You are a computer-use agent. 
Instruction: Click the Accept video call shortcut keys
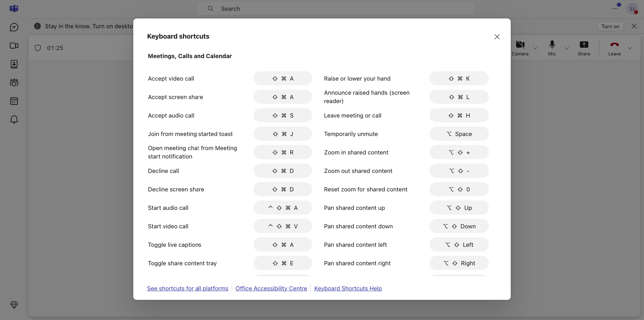coord(283,79)
